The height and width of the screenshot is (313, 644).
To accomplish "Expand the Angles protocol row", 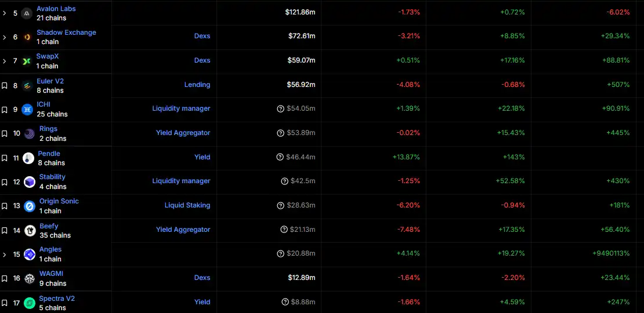I will pyautogui.click(x=5, y=254).
